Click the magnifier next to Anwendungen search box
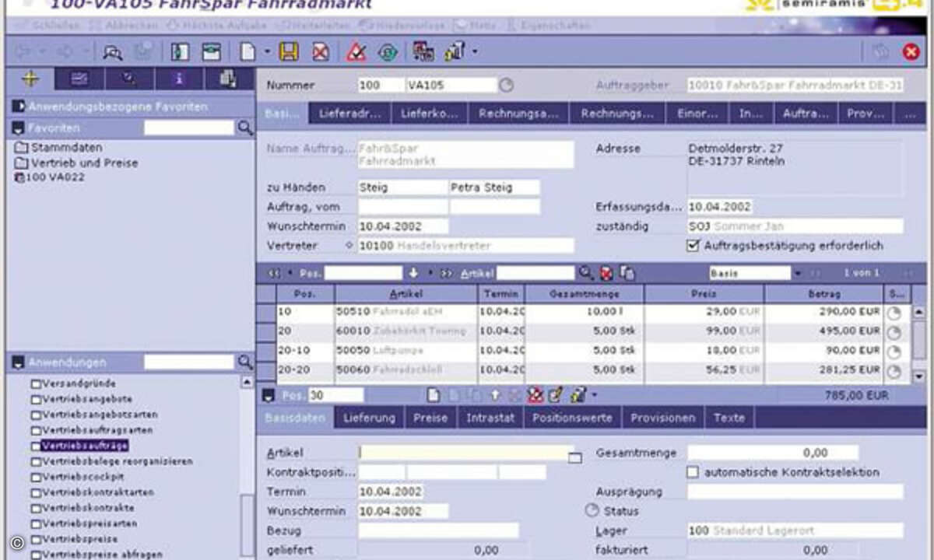Viewport: 934px width, 560px height. tap(245, 362)
